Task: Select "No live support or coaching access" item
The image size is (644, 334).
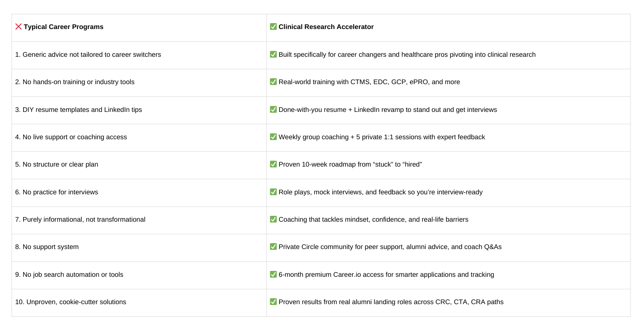Action: (71, 137)
